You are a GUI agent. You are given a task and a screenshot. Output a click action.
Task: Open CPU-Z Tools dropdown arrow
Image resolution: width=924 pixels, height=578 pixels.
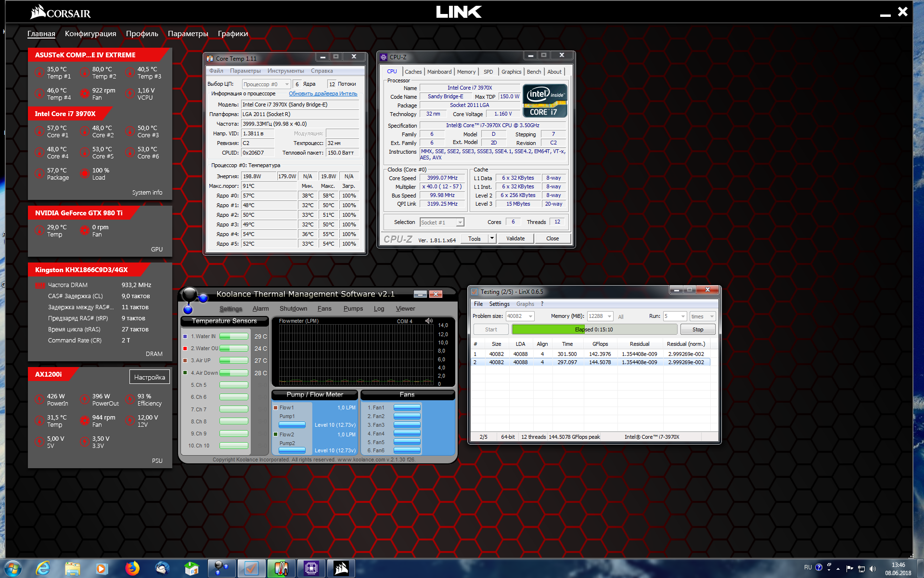[x=491, y=238]
